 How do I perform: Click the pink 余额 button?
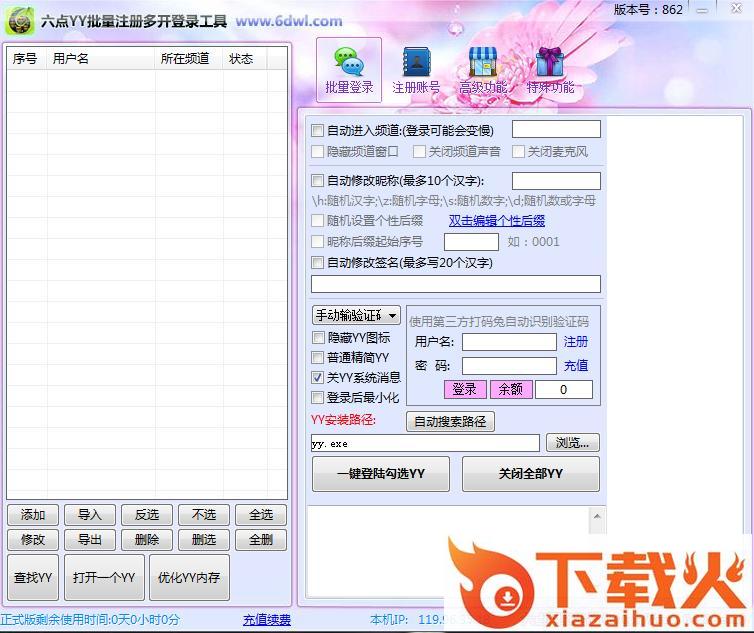pyautogui.click(x=511, y=389)
